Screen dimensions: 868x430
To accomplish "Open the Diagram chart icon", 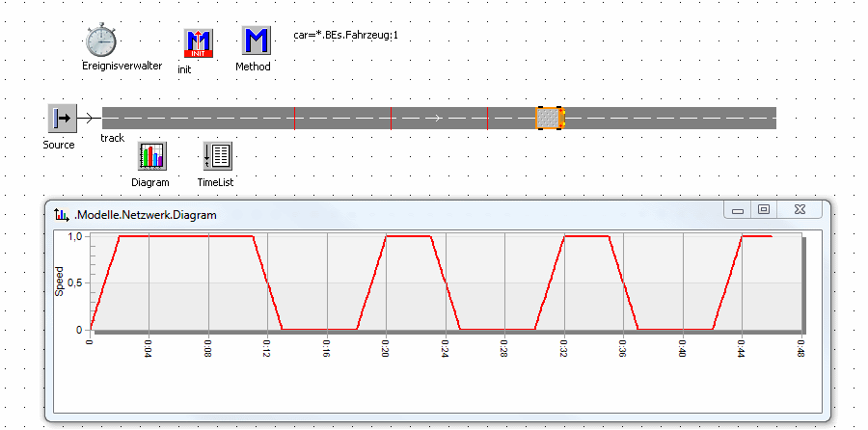I will [x=150, y=156].
